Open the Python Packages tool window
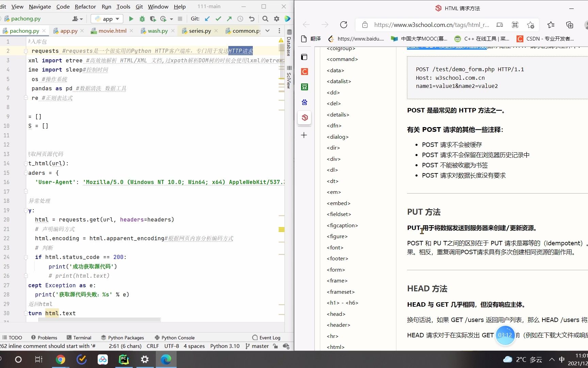The image size is (588, 368). click(x=122, y=338)
